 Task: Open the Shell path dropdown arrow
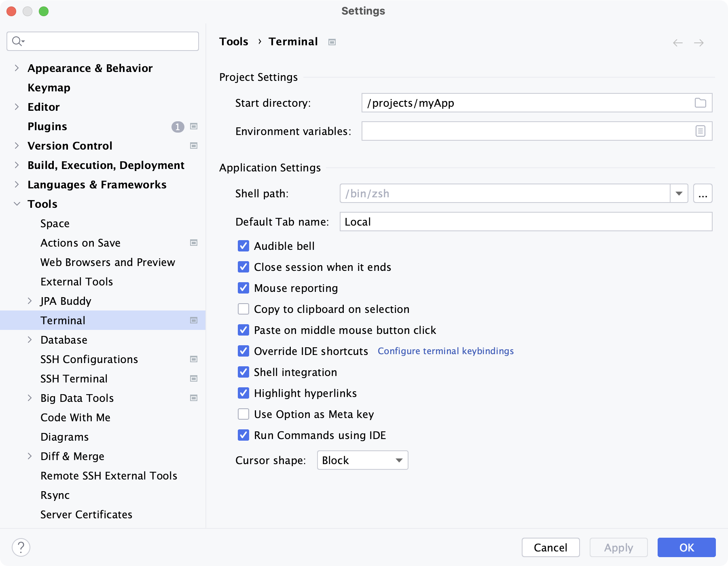[679, 193]
